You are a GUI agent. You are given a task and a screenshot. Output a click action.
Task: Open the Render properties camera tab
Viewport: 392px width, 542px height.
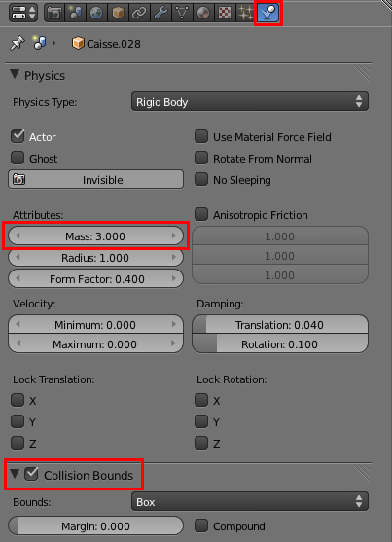pos(53,13)
